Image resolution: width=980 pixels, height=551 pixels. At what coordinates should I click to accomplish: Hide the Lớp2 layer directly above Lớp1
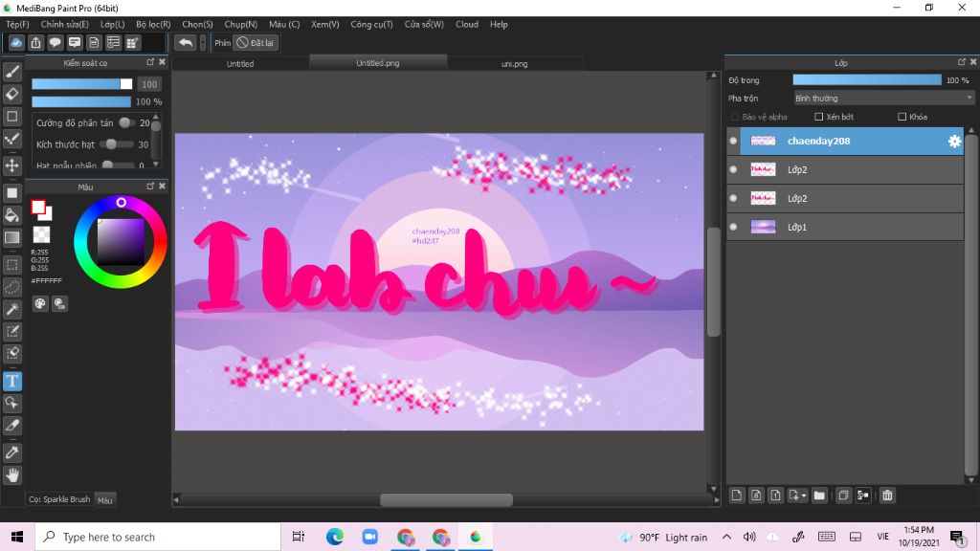tap(733, 198)
